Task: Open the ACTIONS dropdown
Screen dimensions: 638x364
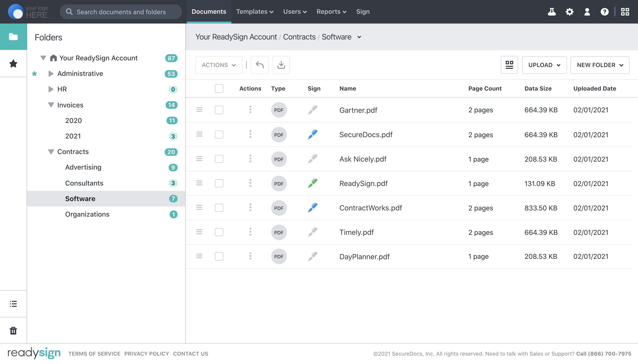Action: point(219,65)
